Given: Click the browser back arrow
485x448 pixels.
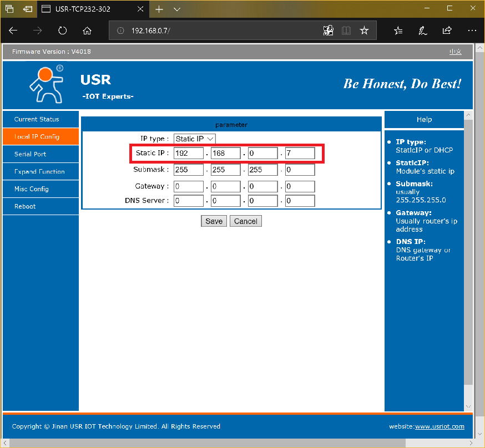Looking at the screenshot, I should click(x=13, y=30).
